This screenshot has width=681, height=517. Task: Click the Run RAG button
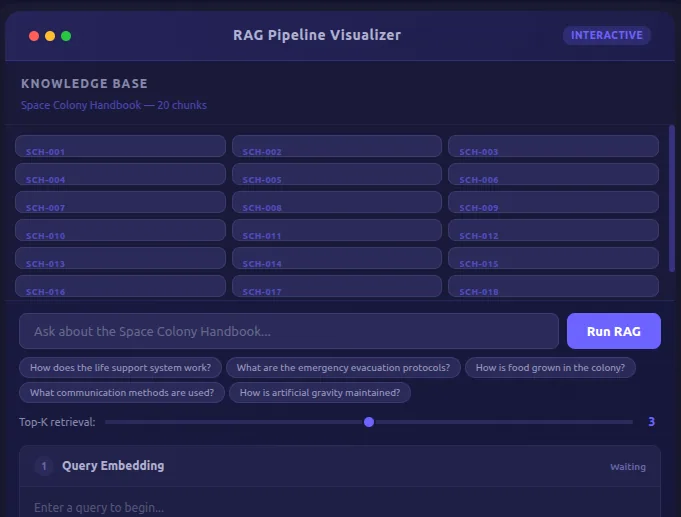[614, 331]
